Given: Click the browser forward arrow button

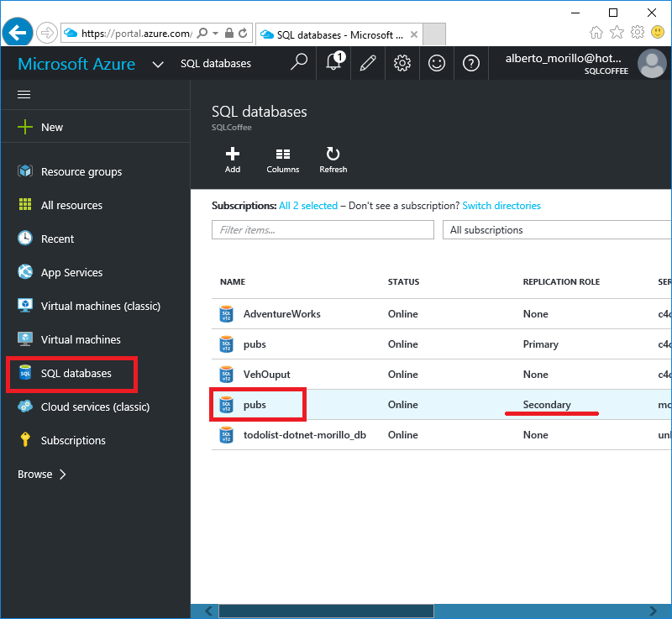Looking at the screenshot, I should [x=47, y=33].
